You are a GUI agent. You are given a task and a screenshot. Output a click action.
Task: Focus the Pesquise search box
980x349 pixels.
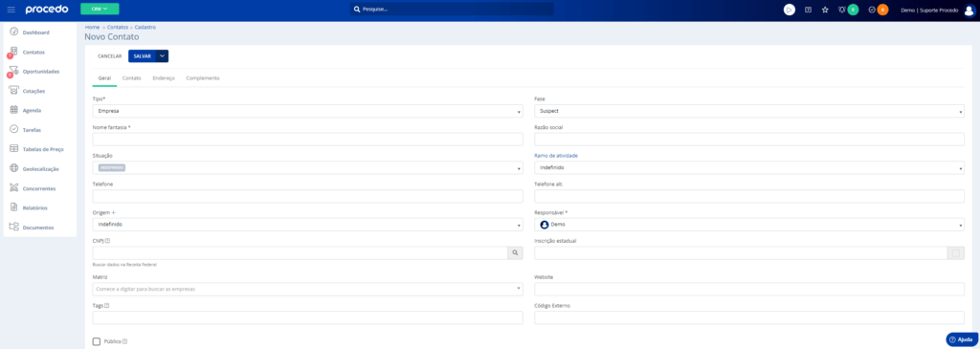[x=452, y=10]
